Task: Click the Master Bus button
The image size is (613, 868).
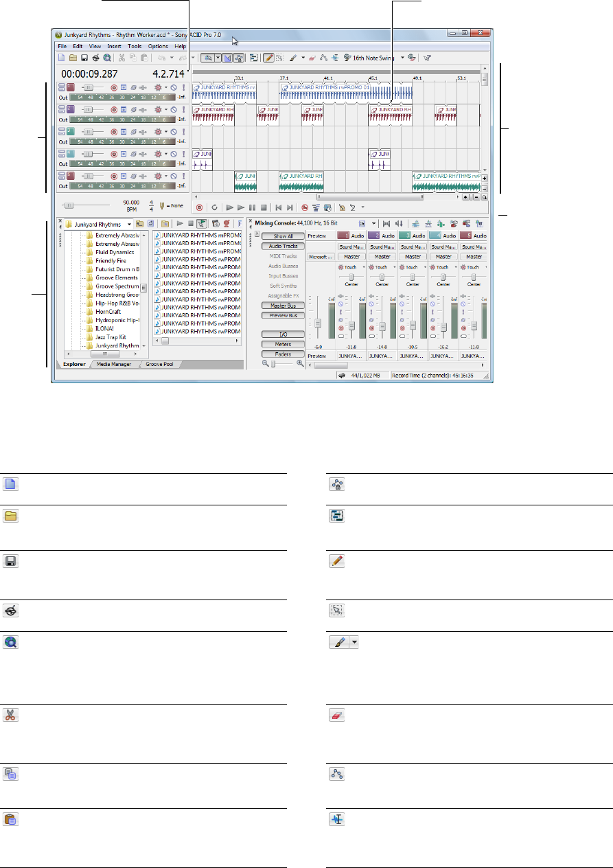Action: [x=283, y=306]
